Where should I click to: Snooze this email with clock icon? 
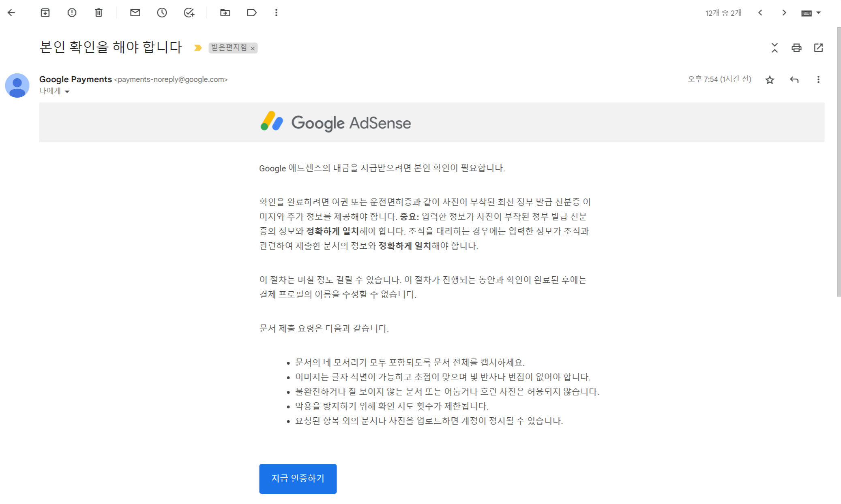(x=162, y=13)
